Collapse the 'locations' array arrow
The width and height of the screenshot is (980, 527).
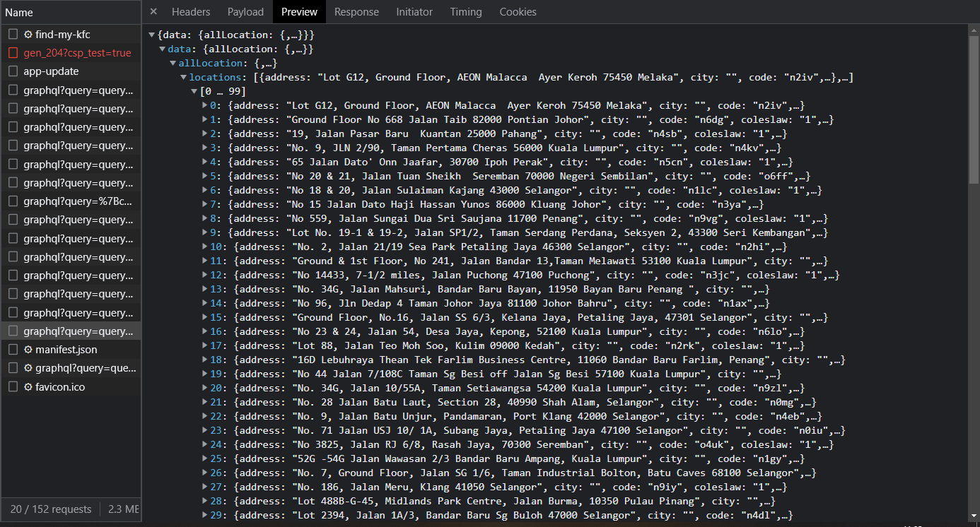pos(184,77)
